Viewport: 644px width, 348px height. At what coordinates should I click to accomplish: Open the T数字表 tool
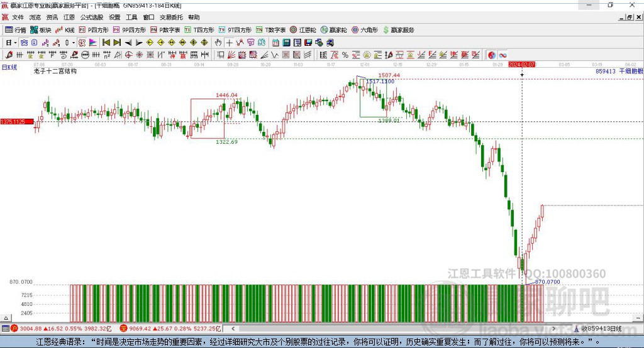point(270,30)
